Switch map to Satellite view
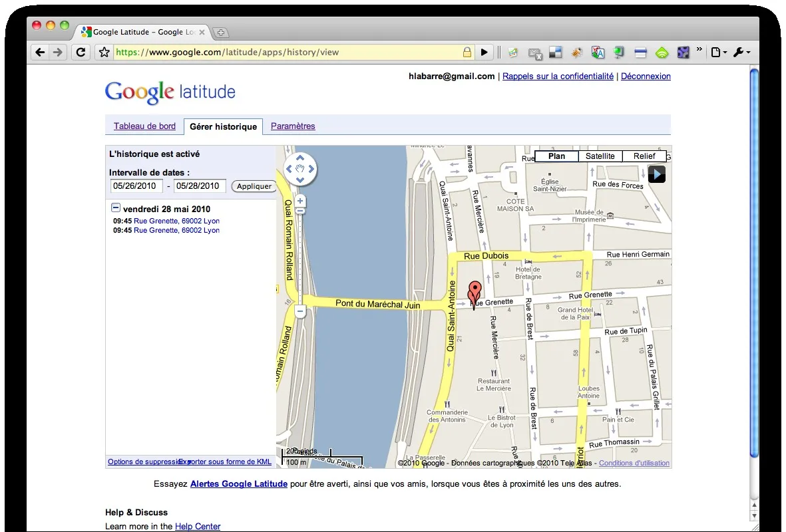This screenshot has width=786, height=532. (600, 156)
